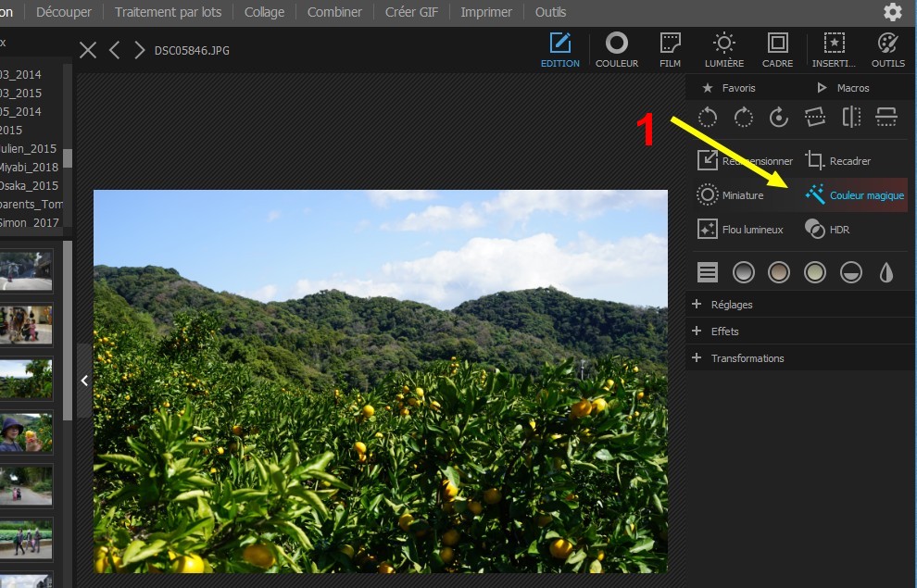Viewport: 917px width, 588px height.
Task: Open the EDITION tab
Action: coord(559,50)
